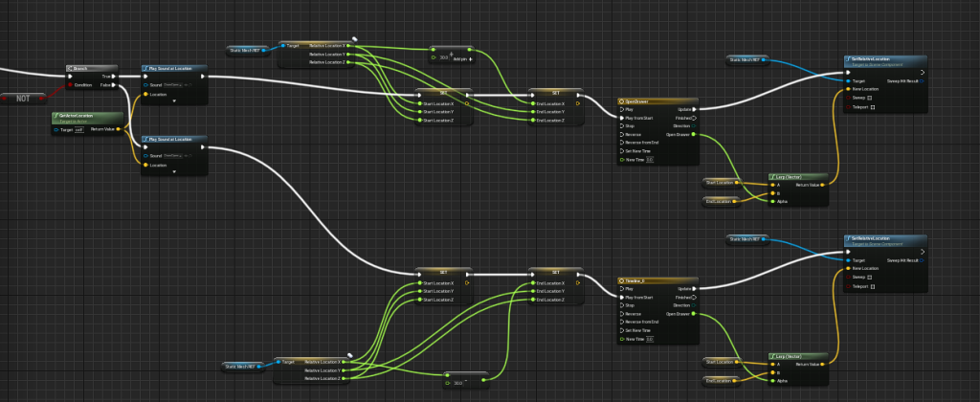This screenshot has height=402, width=980.
Task: Click the OpenDrawer timeline clock icon
Action: 623,100
